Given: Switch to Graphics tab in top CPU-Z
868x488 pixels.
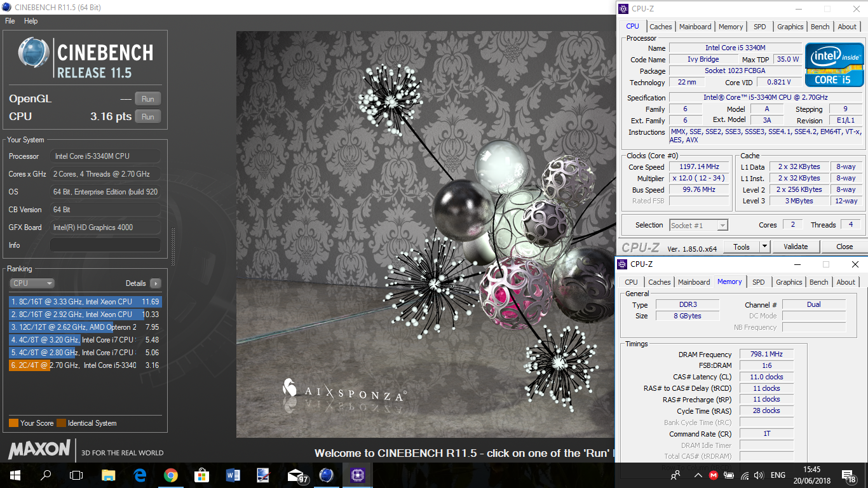Looking at the screenshot, I should coord(790,27).
